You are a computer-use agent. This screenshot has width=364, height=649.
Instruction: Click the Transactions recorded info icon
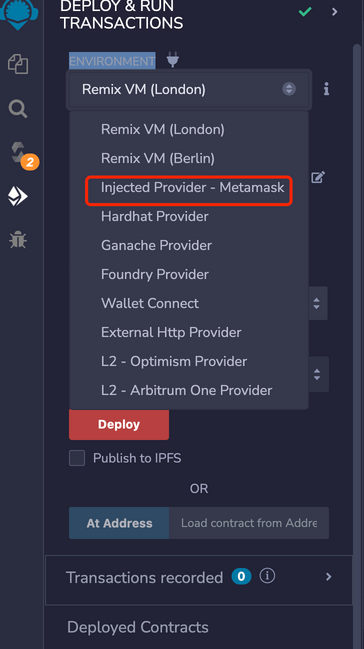coord(267,576)
